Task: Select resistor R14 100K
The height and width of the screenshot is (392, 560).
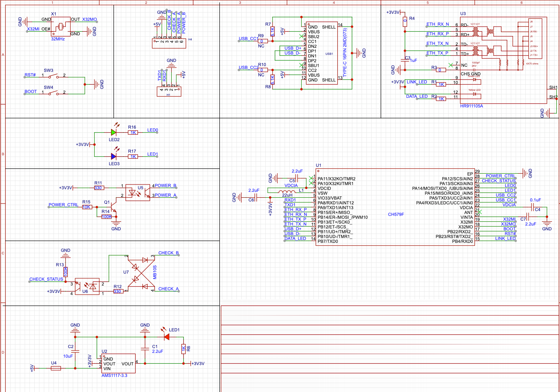Action: [x=107, y=217]
